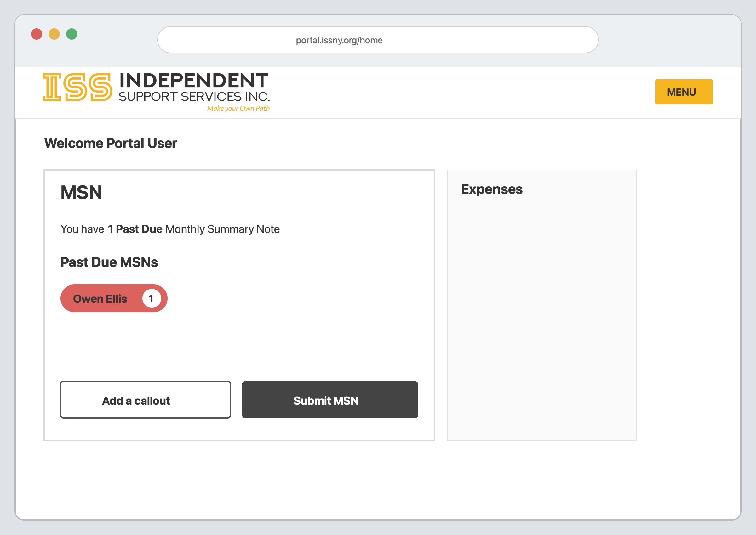Select the Expenses panel heading
This screenshot has height=535, width=756.
pos(492,189)
